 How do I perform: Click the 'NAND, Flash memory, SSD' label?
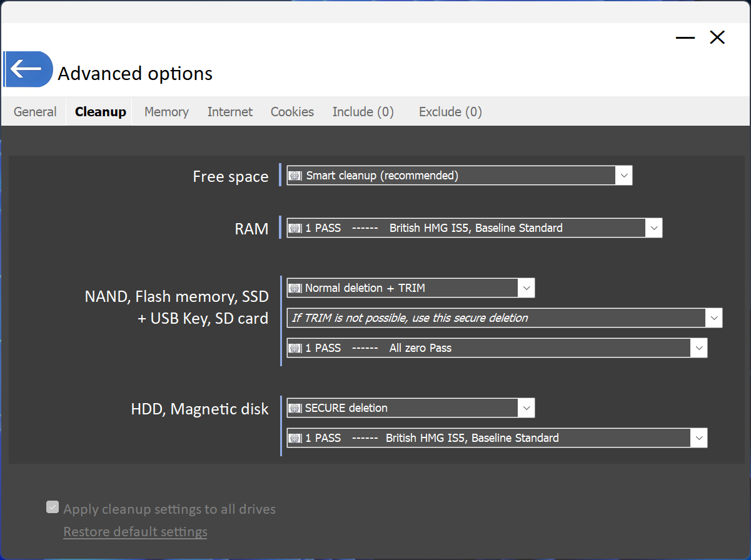(176, 296)
